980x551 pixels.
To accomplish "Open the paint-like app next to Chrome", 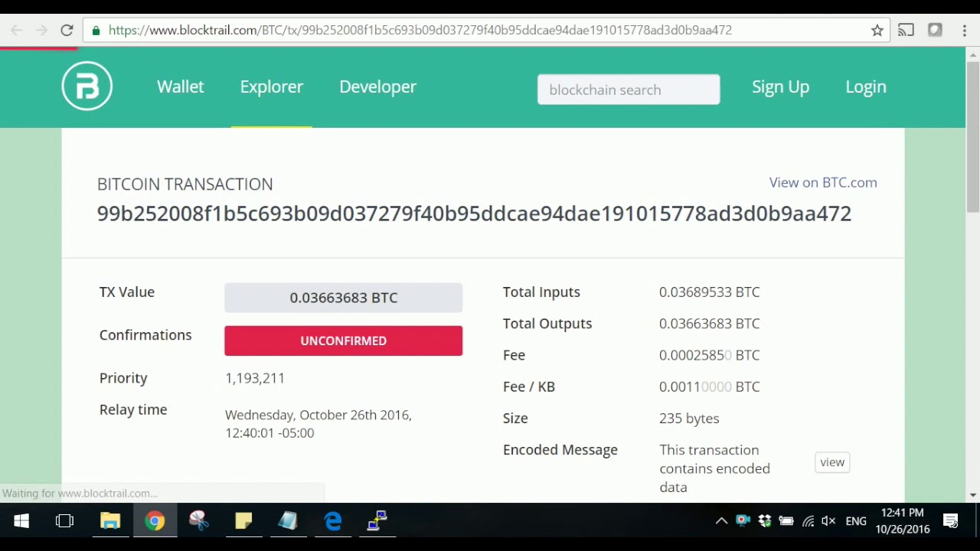I will coord(199,521).
